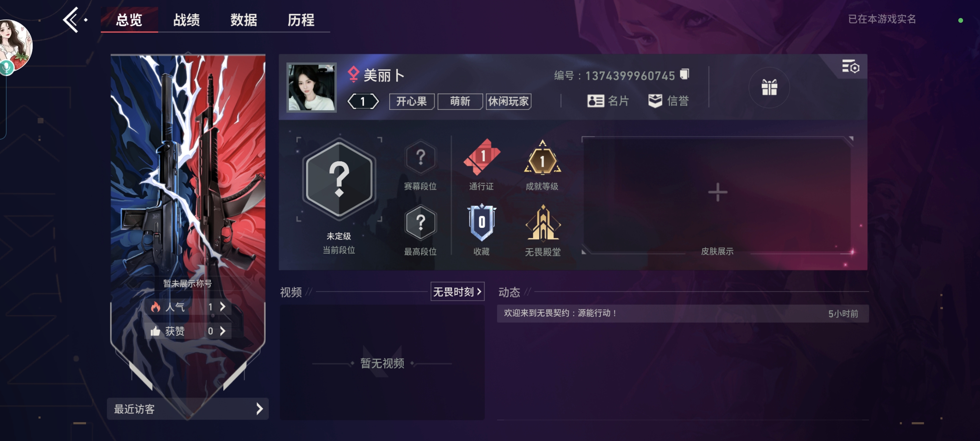Expand the 最近访客 recent visitors list
This screenshot has width=980, height=441.
188,409
